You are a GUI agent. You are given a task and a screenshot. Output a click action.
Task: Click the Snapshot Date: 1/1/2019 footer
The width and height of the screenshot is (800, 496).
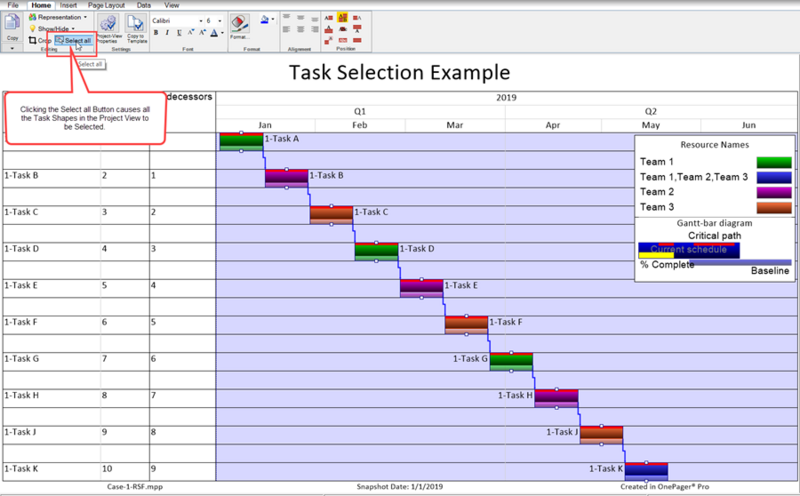(399, 487)
